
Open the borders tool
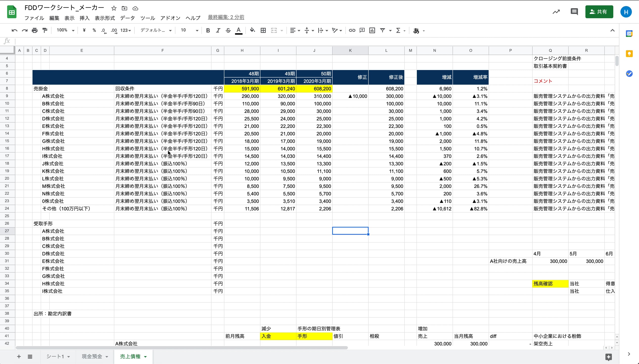point(263,31)
